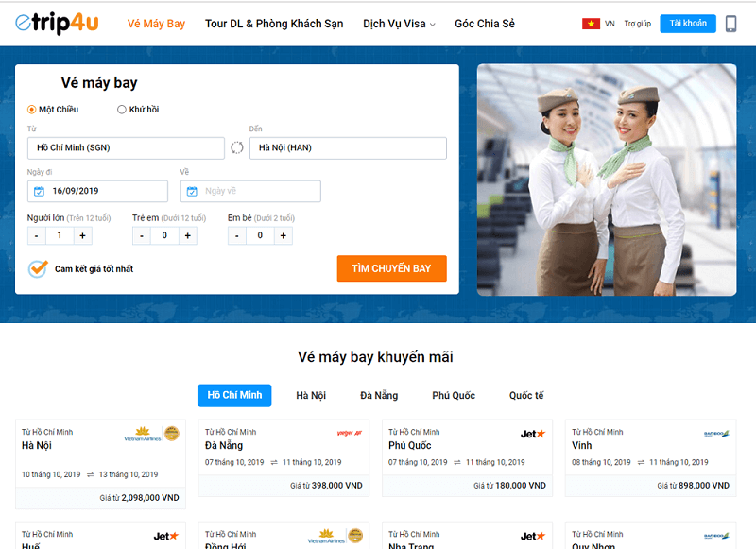Increase the Em bé infant count
The height and width of the screenshot is (549, 756).
tap(283, 235)
